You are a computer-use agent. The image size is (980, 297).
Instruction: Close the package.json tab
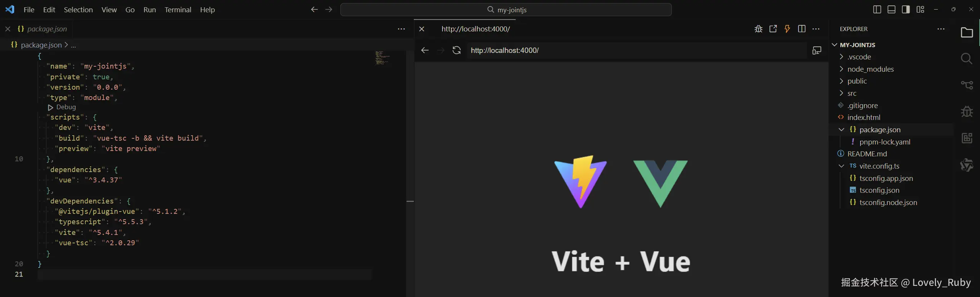point(8,29)
